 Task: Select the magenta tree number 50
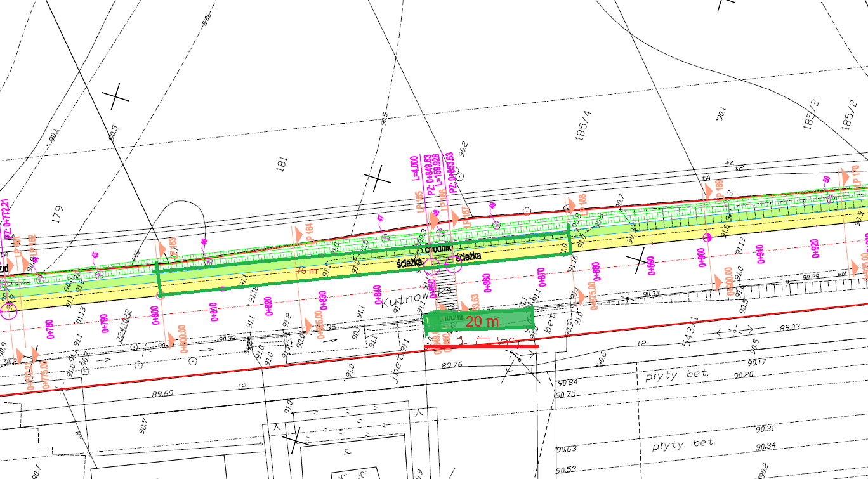click(826, 180)
